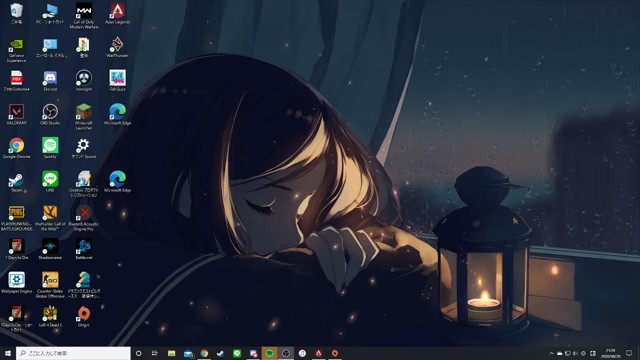Launch Discord from the desktop
Image resolution: width=640 pixels, height=360 pixels.
(50, 81)
